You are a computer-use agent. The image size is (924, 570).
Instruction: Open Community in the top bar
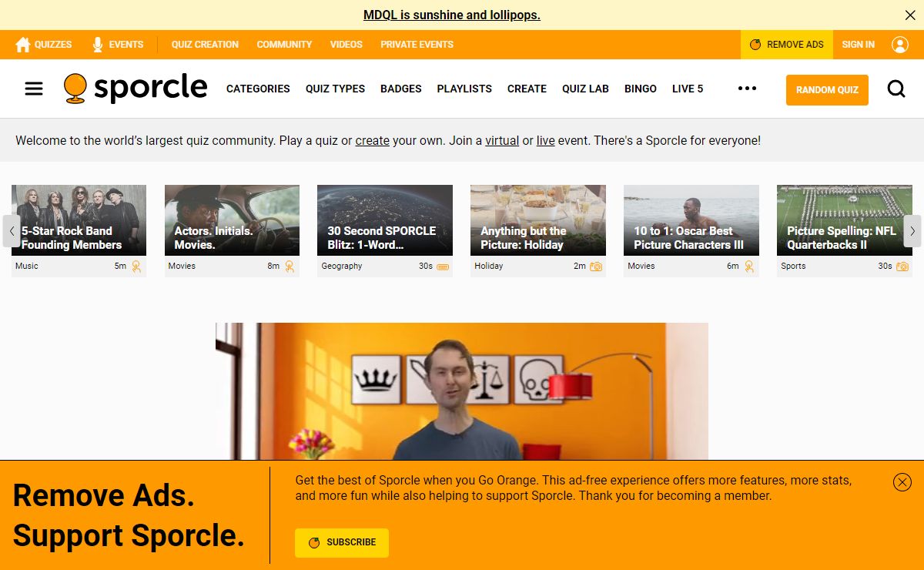284,45
